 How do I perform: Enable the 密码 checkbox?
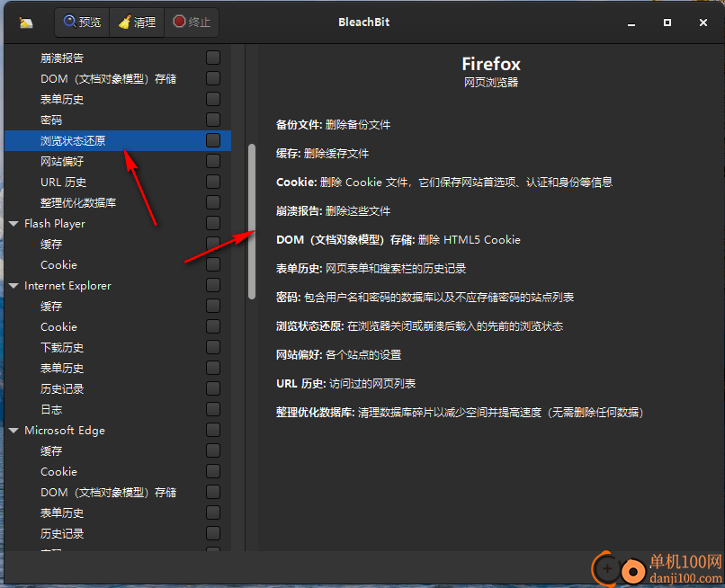(x=213, y=120)
